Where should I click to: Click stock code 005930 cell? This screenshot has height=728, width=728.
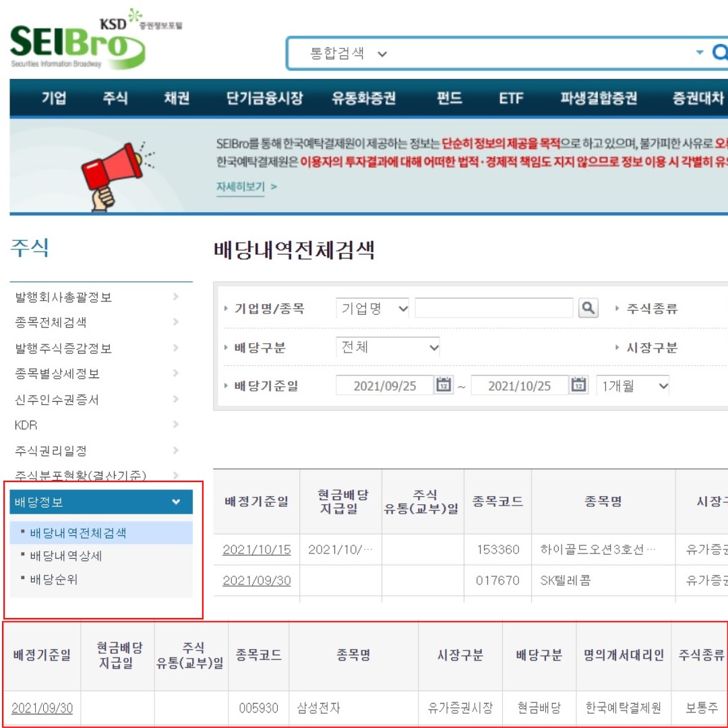click(x=259, y=708)
